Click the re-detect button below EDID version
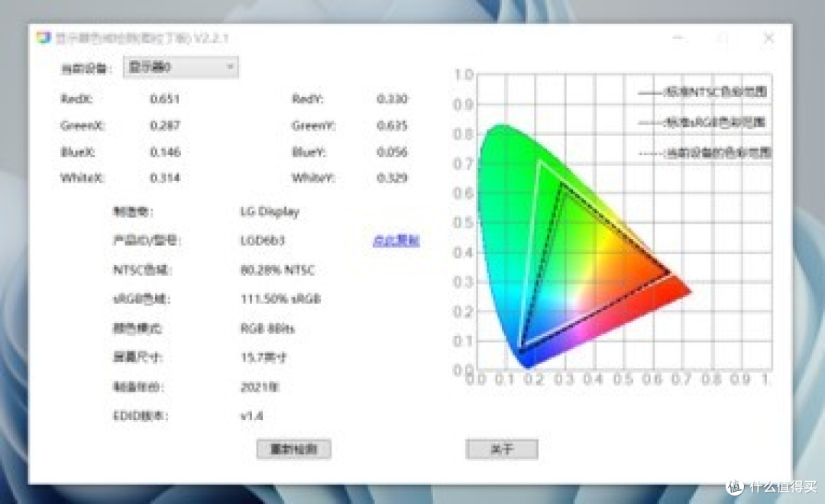The height and width of the screenshot is (504, 825). pyautogui.click(x=293, y=449)
